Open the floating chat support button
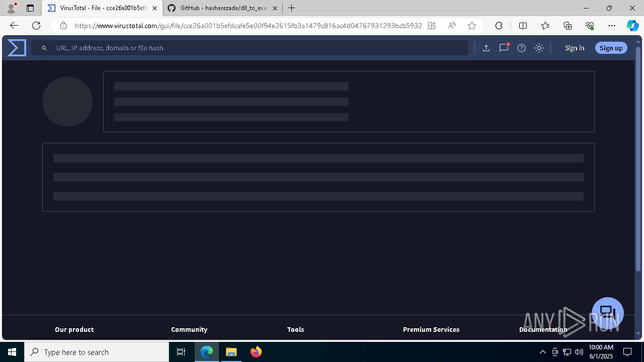 tap(608, 313)
